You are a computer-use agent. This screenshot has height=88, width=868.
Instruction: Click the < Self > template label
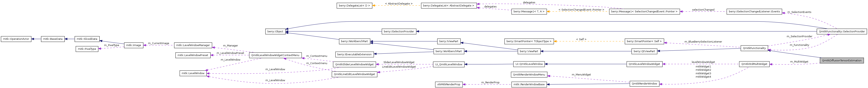[581, 39]
